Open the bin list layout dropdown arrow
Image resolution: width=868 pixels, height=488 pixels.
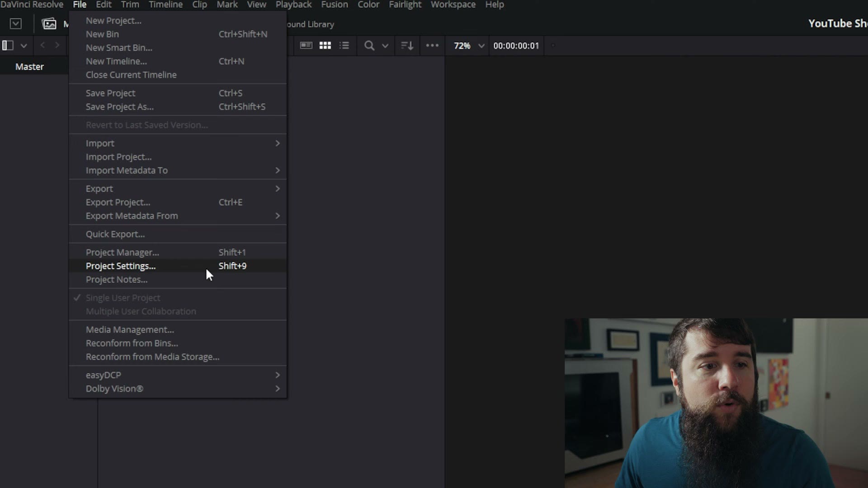tap(24, 46)
